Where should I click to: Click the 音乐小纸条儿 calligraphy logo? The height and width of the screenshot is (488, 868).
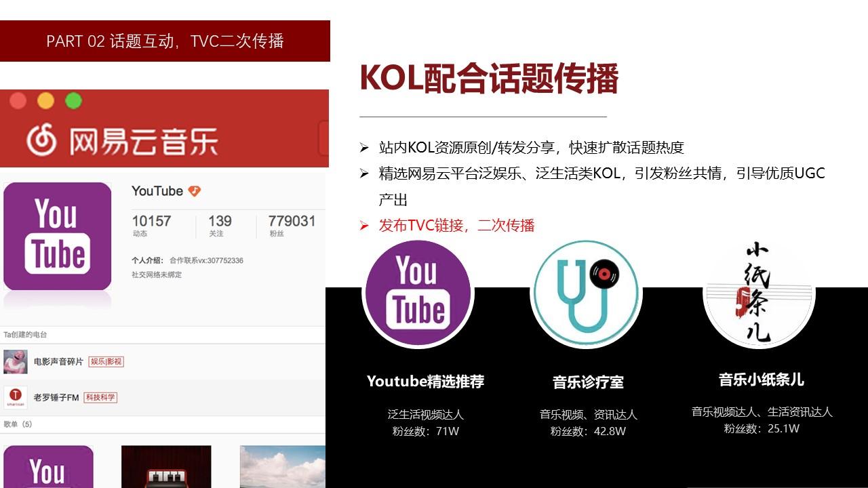[759, 293]
